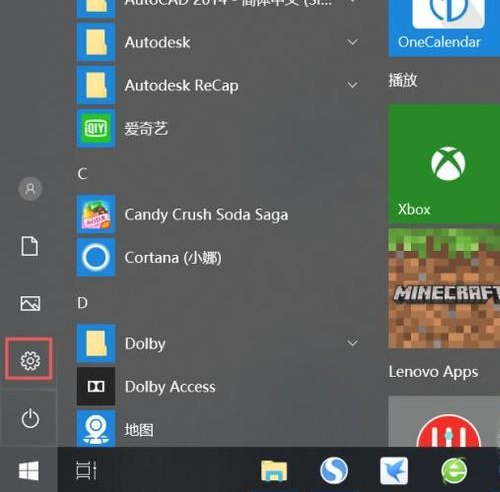Expand the Autodesk folder chevron
This screenshot has height=492, width=500.
352,42
